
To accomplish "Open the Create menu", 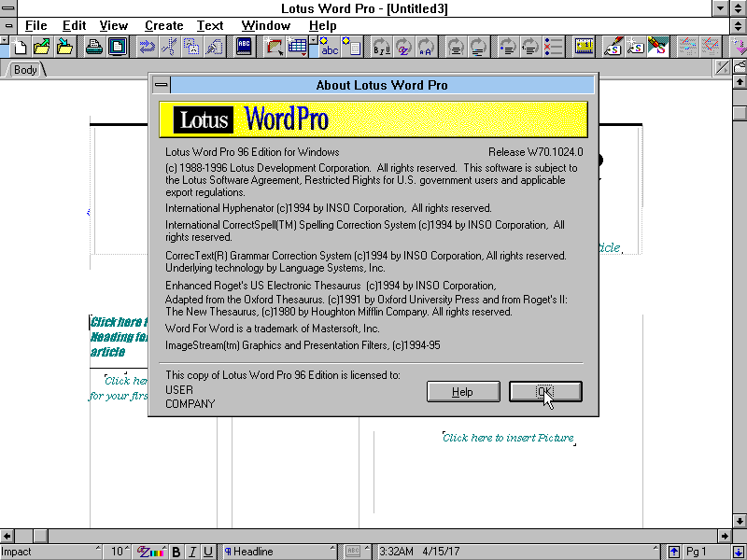I will [163, 25].
